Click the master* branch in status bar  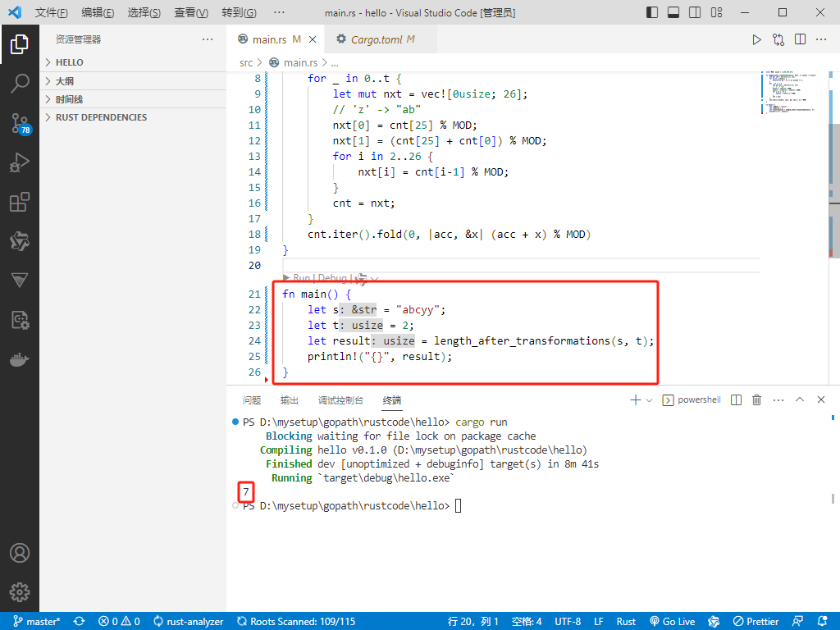click(36, 622)
